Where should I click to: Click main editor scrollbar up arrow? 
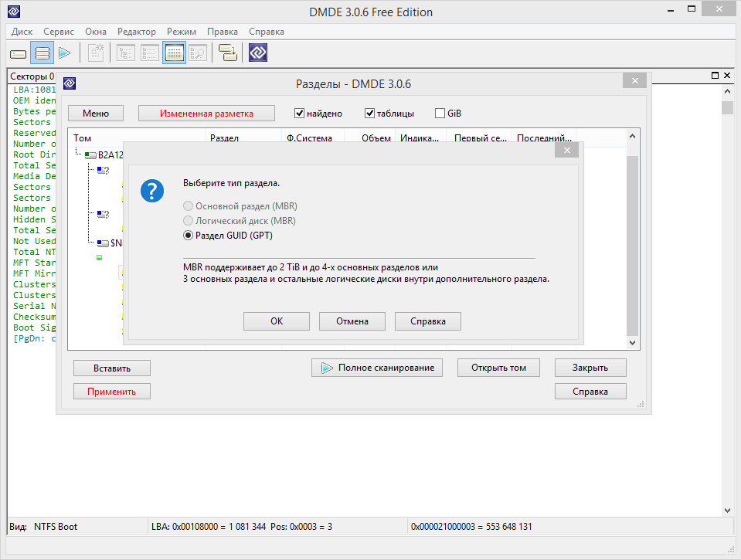pos(727,91)
